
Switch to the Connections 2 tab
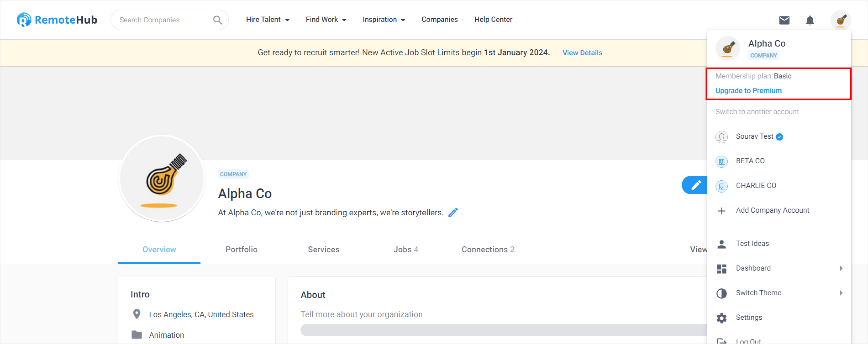pos(488,249)
